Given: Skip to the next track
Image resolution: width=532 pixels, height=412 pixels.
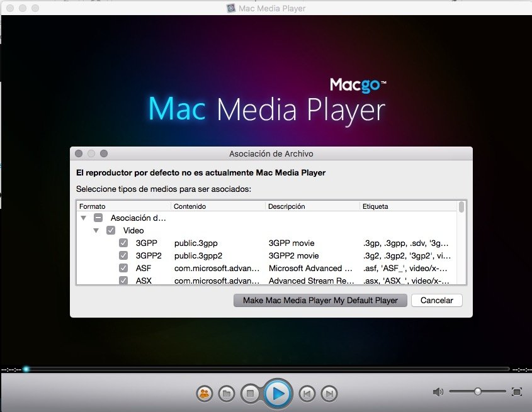Looking at the screenshot, I should click(329, 394).
